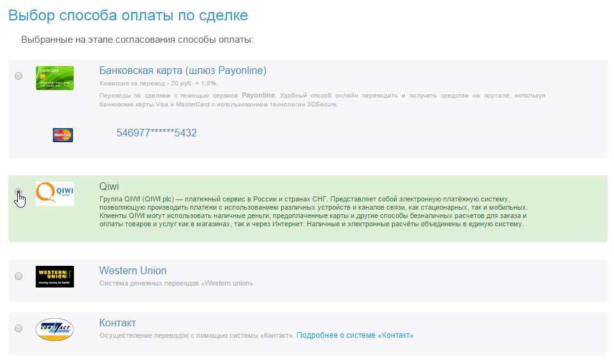
Task: Click the Комиссия за перевод fee text
Action: tap(159, 84)
